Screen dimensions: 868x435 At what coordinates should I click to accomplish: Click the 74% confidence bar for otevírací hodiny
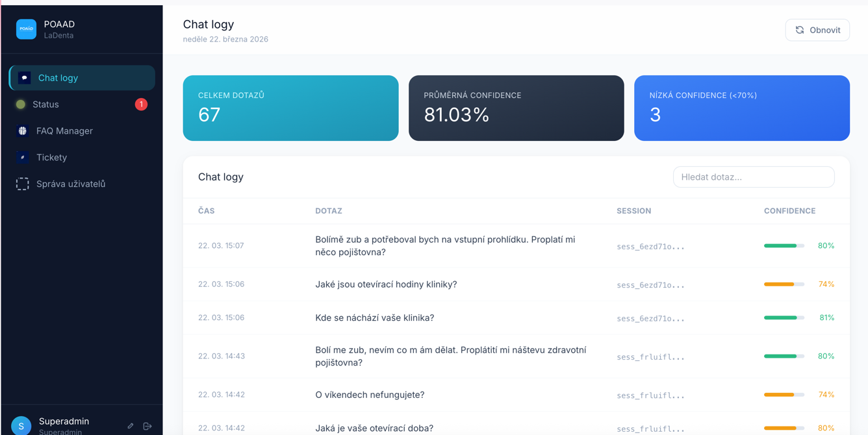pyautogui.click(x=784, y=284)
